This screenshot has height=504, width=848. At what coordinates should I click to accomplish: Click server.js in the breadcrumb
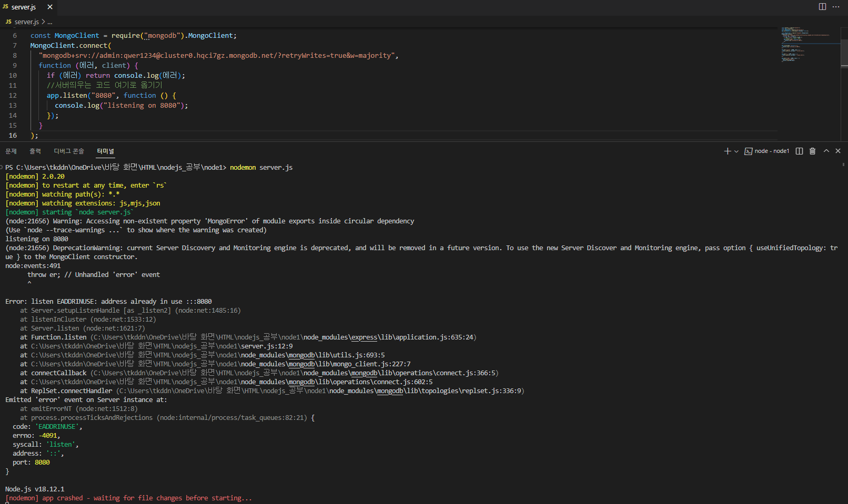[x=26, y=22]
